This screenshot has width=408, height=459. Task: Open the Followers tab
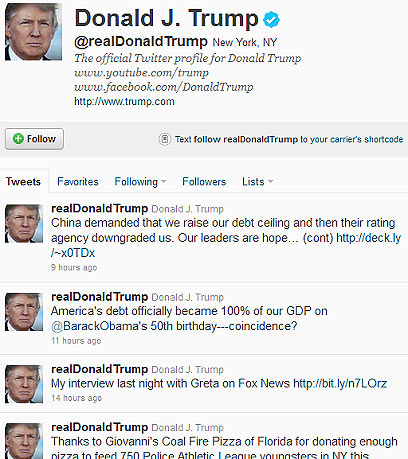click(x=204, y=182)
